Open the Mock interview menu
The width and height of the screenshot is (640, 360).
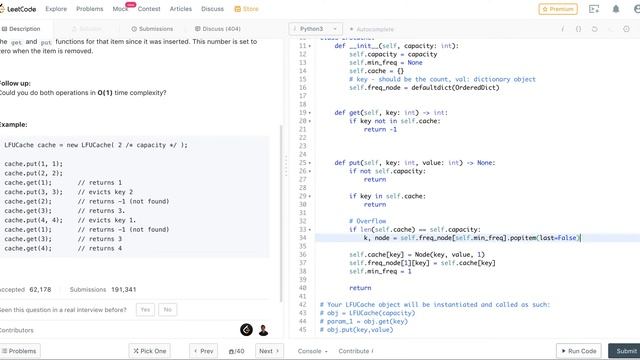120,9
